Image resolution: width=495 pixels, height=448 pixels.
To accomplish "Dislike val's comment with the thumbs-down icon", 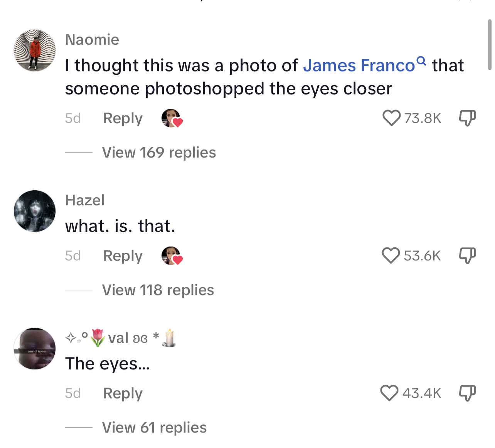I will coord(467,393).
